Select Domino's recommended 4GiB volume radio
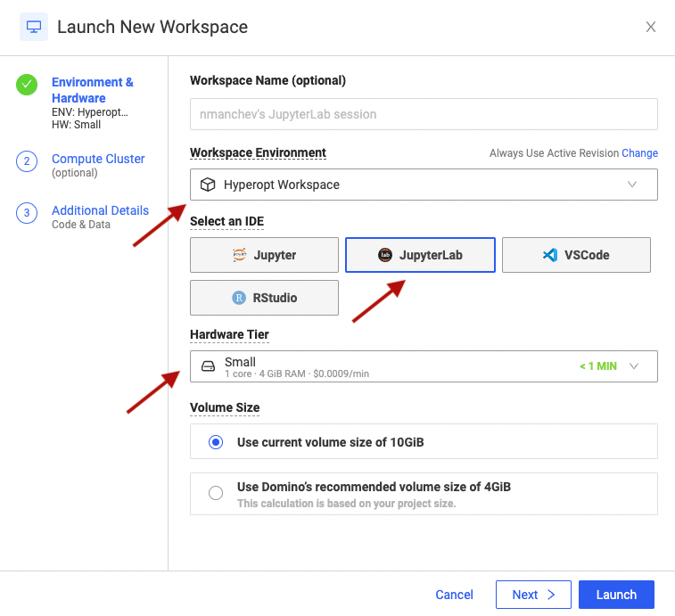Viewport: 675px width, 616px height. pyautogui.click(x=216, y=493)
